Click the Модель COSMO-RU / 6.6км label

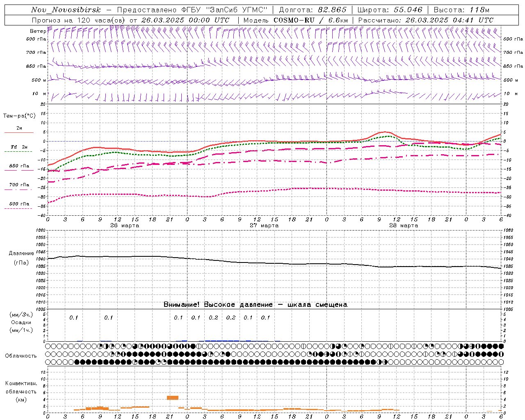(296, 20)
